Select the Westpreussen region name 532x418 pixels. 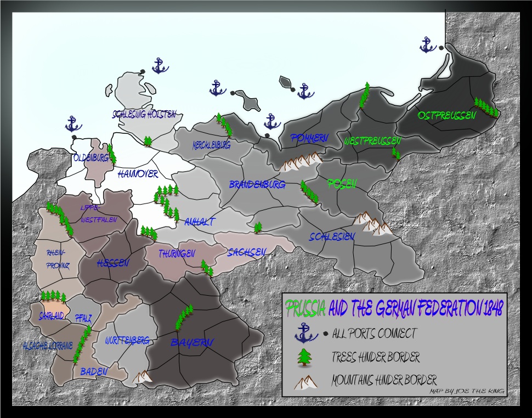[x=372, y=140]
